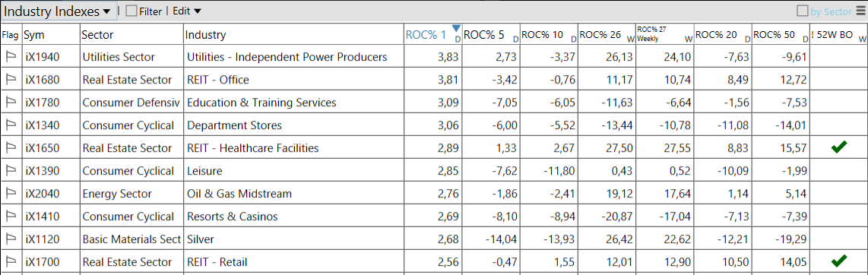Flag the iX1120 Silver row
The width and height of the screenshot is (868, 275).
point(11,239)
